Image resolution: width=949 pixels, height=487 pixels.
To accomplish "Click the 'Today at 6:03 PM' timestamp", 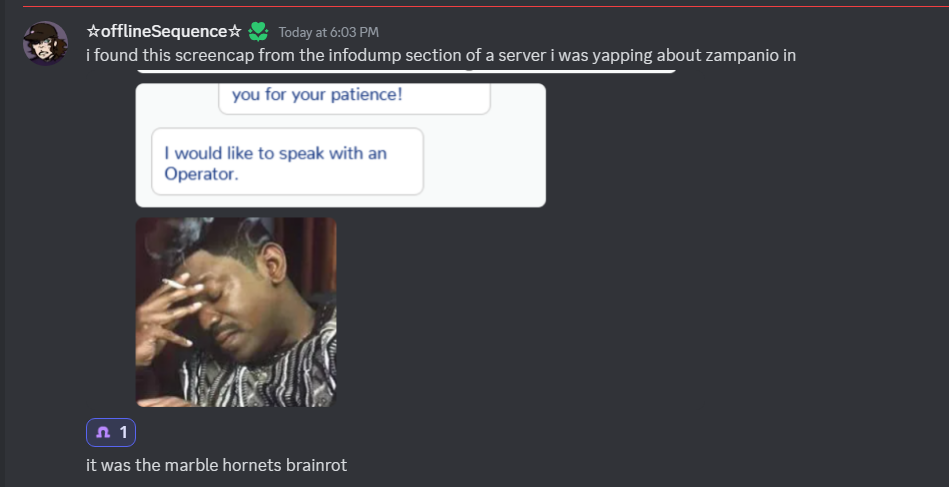I will pos(328,32).
